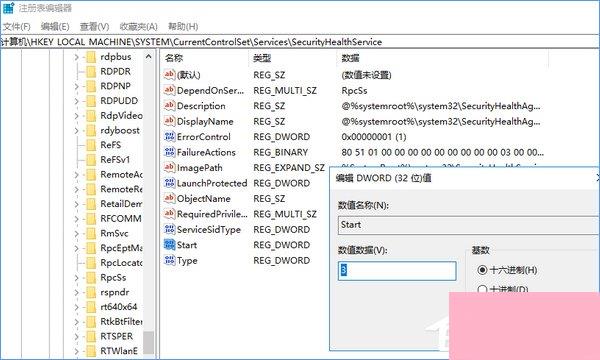The height and width of the screenshot is (360, 600).
Task: Select the RpcEptMapper tree item
Action: pyautogui.click(x=121, y=248)
